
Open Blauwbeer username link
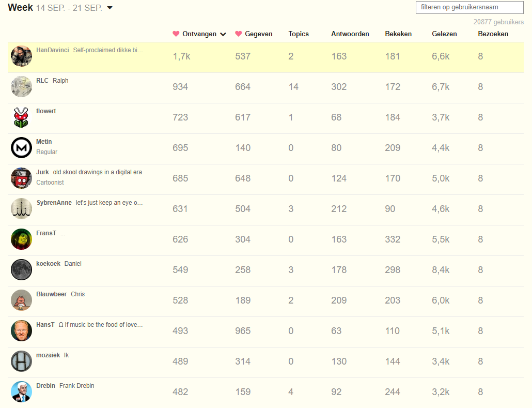tap(51, 294)
